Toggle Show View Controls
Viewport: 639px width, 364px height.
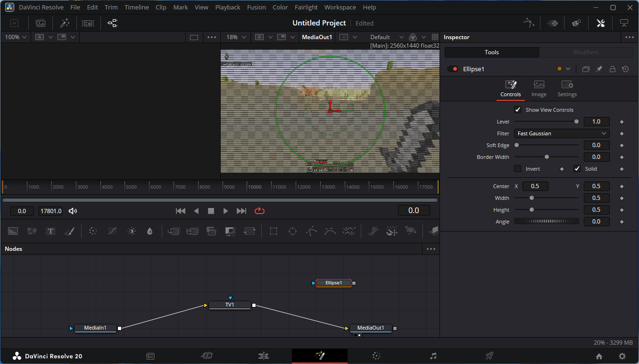517,109
